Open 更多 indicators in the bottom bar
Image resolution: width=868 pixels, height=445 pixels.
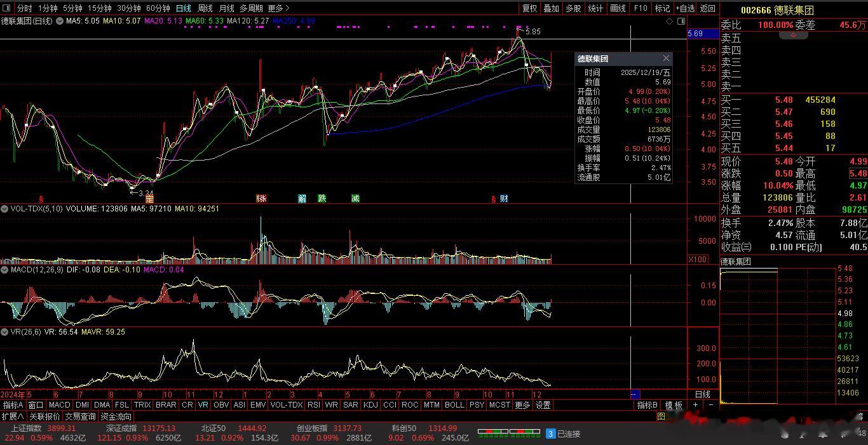coord(522,405)
